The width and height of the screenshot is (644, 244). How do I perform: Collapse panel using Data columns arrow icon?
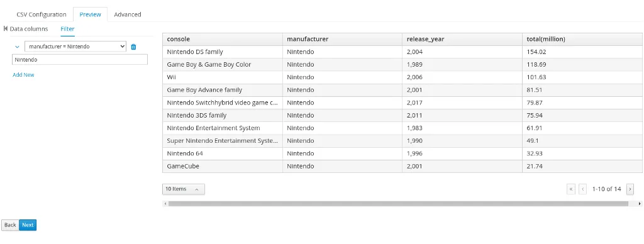[x=5, y=29]
